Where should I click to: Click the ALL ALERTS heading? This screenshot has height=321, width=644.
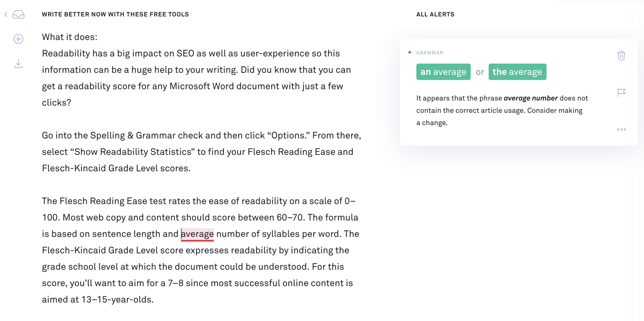click(x=435, y=14)
